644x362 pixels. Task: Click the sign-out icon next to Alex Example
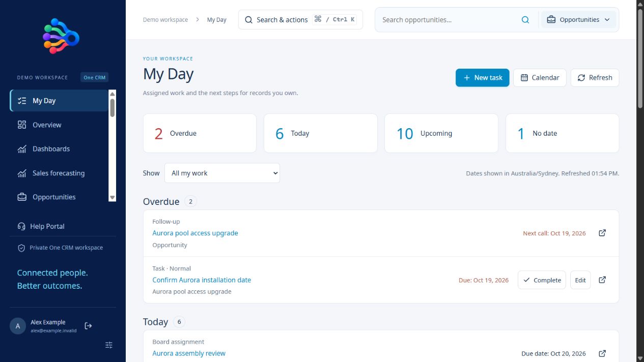click(x=88, y=326)
